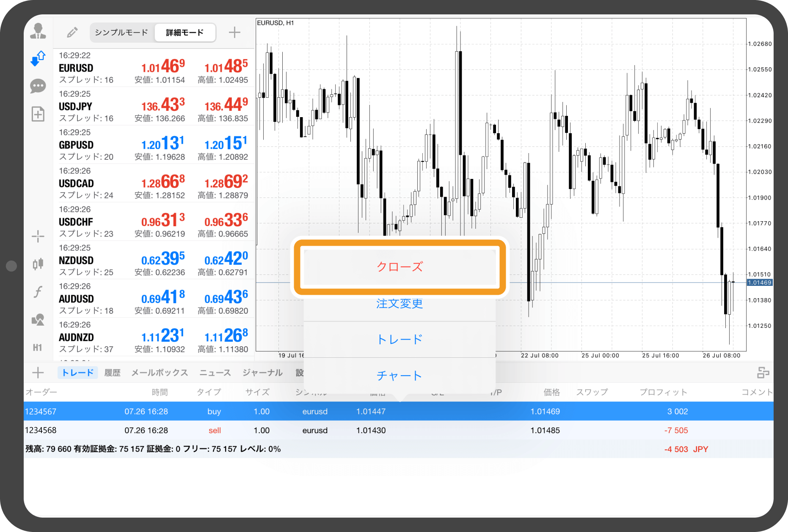Image resolution: width=788 pixels, height=532 pixels.
Task: Choose 注文変更 in the popup menu
Action: [x=400, y=304]
